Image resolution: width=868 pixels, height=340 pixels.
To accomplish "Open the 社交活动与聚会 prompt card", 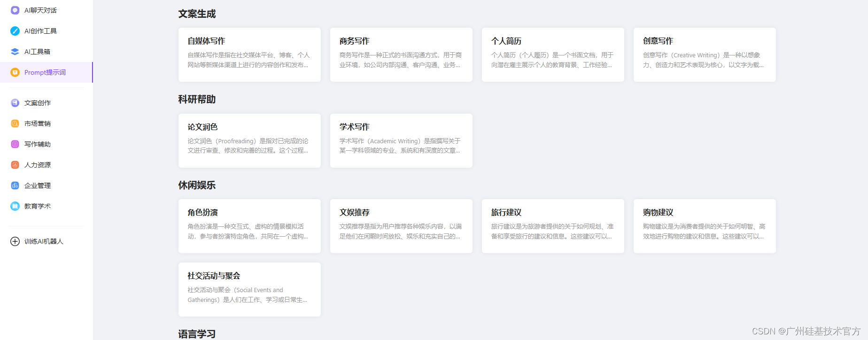I will pyautogui.click(x=249, y=289).
